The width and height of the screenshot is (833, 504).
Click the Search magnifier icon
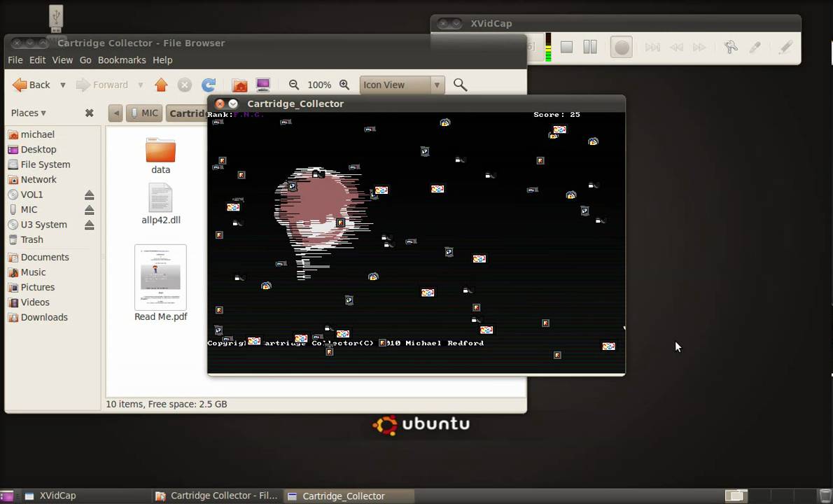tap(460, 85)
